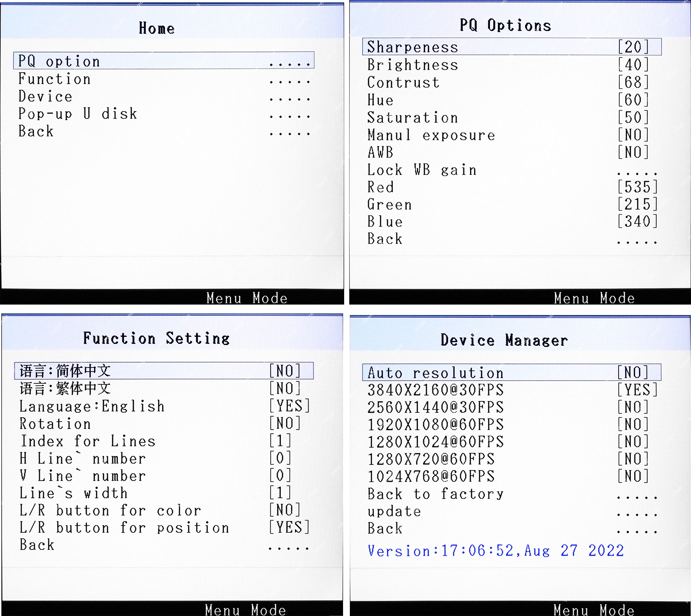Viewport: 691px width, 616px height.
Task: Select the Function entry in Home menu
Action: tap(55, 79)
